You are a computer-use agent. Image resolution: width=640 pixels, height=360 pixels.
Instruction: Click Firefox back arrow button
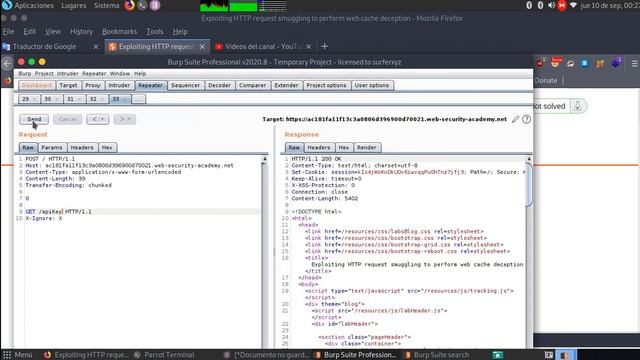tap(7, 64)
